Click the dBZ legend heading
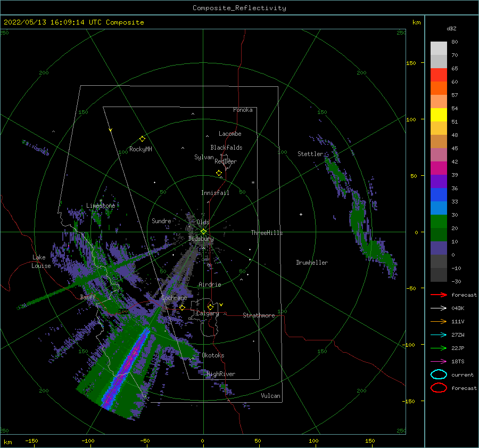The height and width of the screenshot is (448, 479). tap(451, 28)
